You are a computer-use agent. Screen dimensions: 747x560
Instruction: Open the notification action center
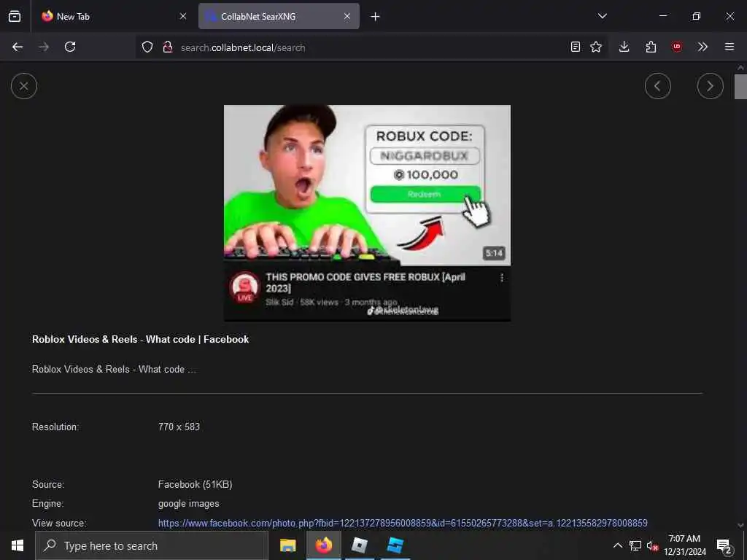click(724, 545)
